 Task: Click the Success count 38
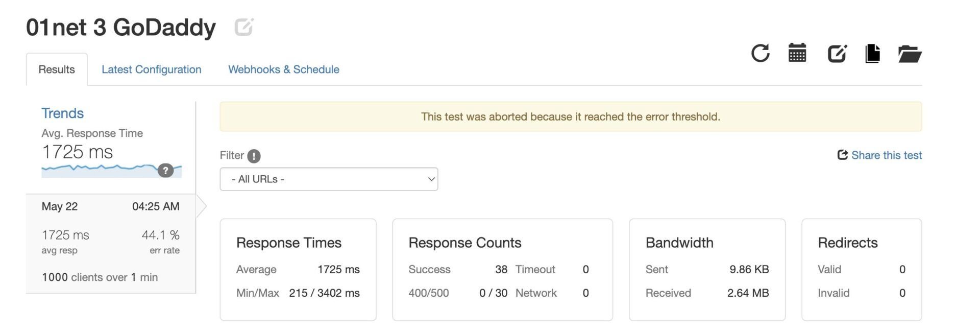coord(501,269)
